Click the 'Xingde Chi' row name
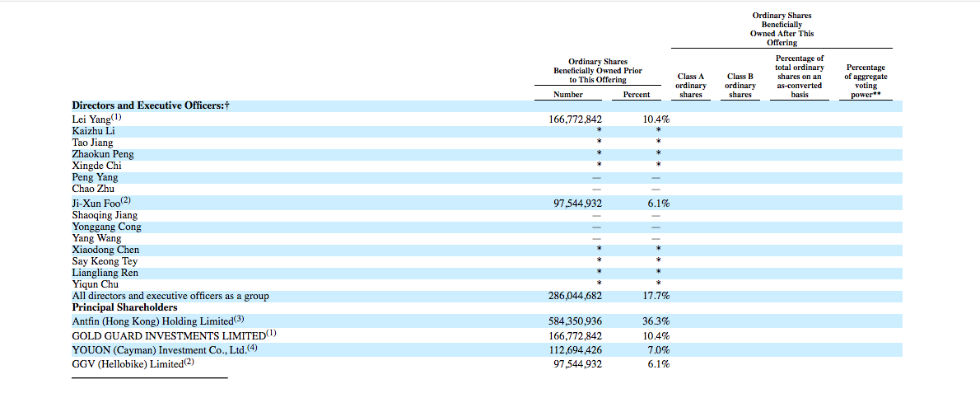The width and height of the screenshot is (980, 398). [x=97, y=166]
